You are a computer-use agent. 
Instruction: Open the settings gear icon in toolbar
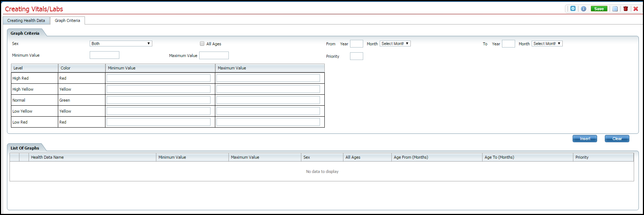coord(573,9)
